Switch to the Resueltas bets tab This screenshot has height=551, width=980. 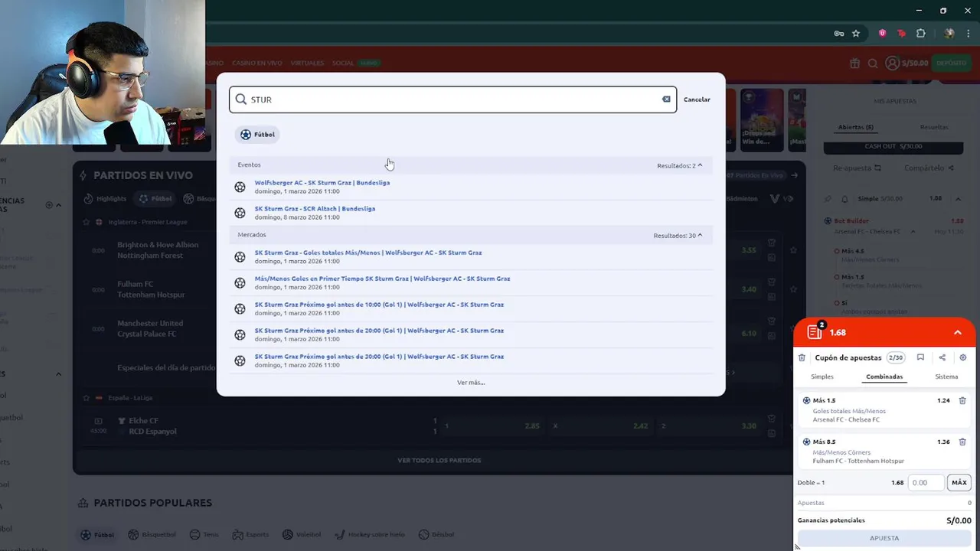[x=934, y=127]
